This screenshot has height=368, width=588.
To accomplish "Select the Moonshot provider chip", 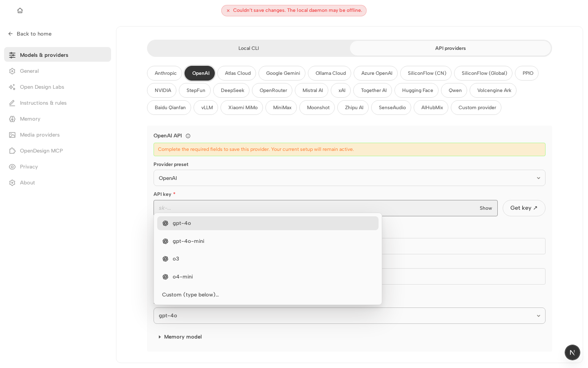I will [317, 108].
